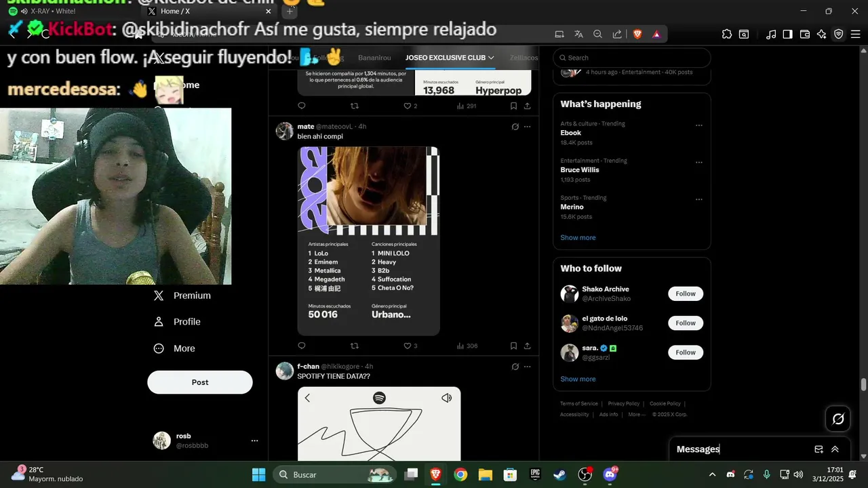Expand JOSEO EXCLUSIVE CLUB tab dropdown
The width and height of the screenshot is (868, 488).
491,58
